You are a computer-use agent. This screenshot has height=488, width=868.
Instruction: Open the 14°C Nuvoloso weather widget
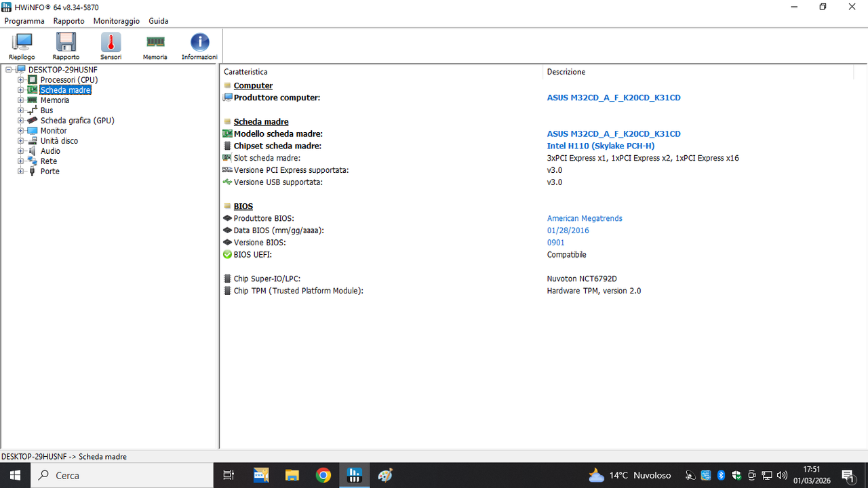(x=629, y=476)
